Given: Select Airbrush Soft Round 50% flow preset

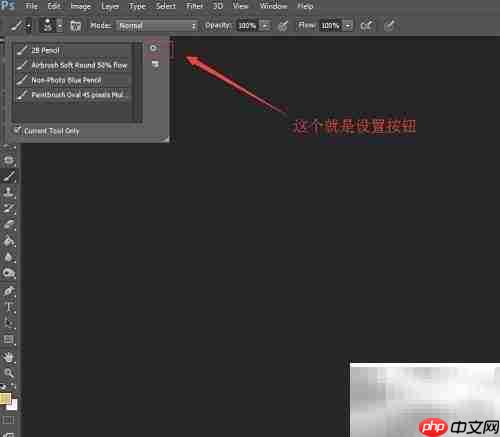Looking at the screenshot, I should click(73, 65).
